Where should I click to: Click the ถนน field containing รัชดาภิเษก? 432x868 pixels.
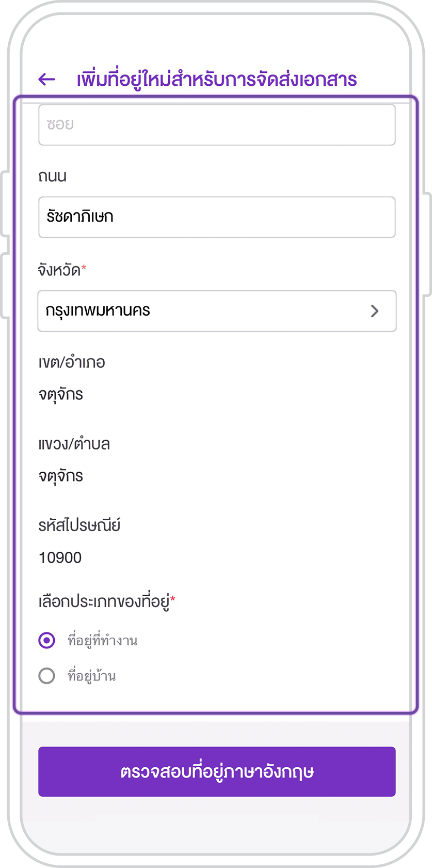217,217
